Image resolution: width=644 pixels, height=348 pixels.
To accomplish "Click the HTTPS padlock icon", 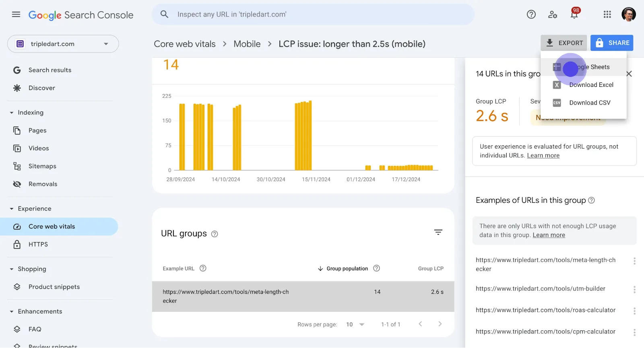I will [17, 244].
